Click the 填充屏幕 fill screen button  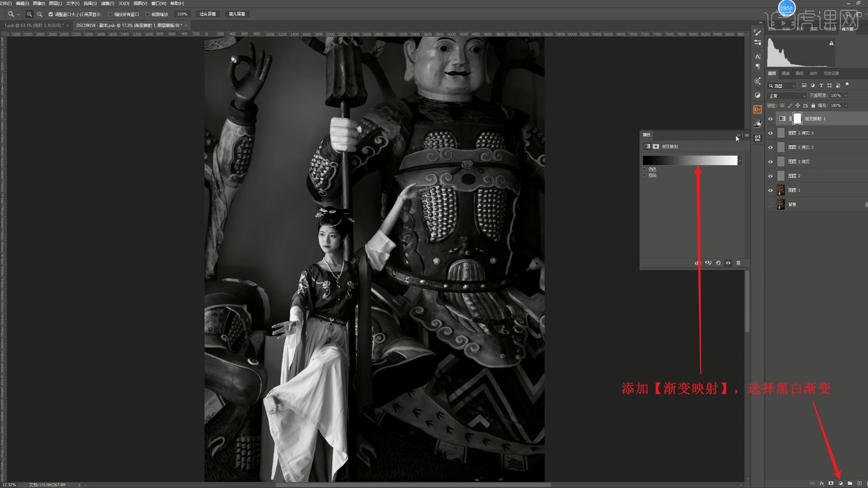coord(237,14)
